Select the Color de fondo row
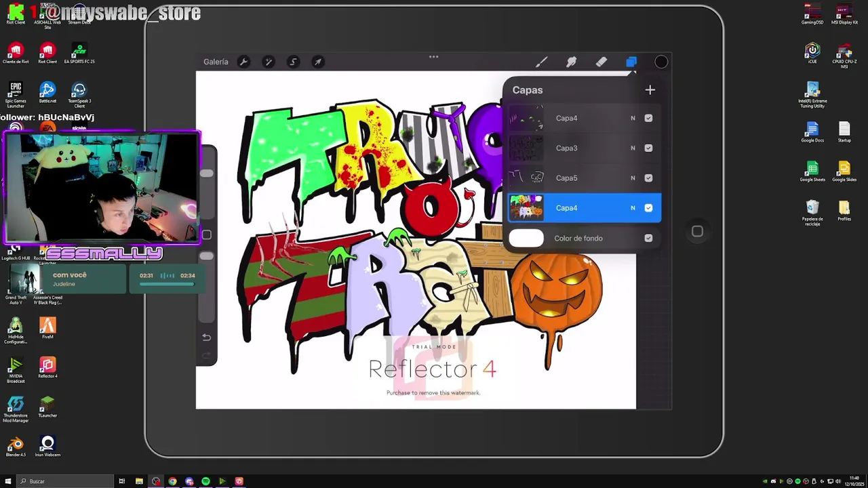 584,238
